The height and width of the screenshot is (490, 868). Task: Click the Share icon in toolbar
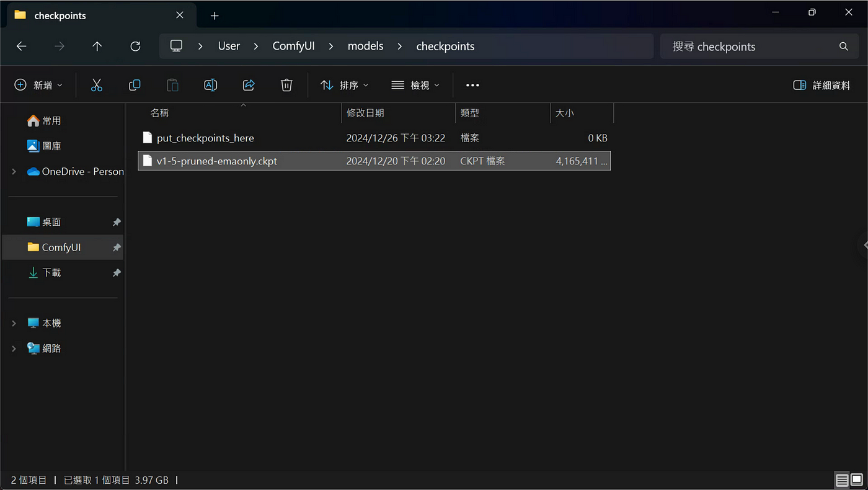coord(249,85)
